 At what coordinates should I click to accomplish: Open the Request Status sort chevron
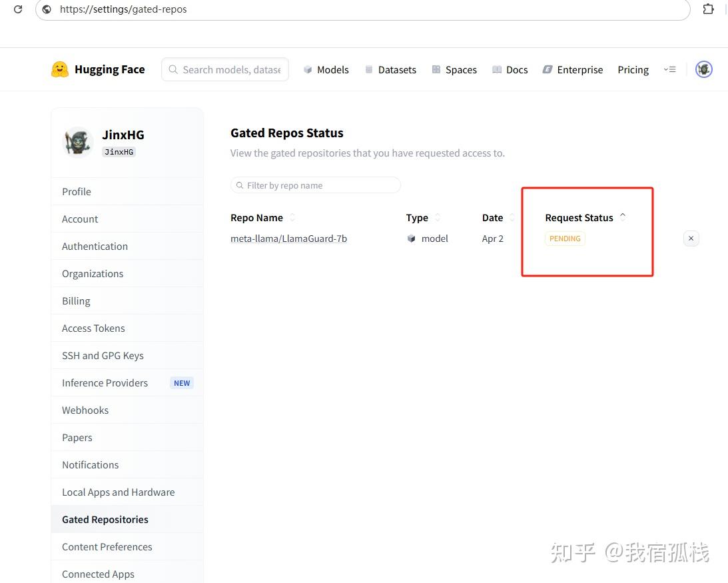[x=623, y=215]
